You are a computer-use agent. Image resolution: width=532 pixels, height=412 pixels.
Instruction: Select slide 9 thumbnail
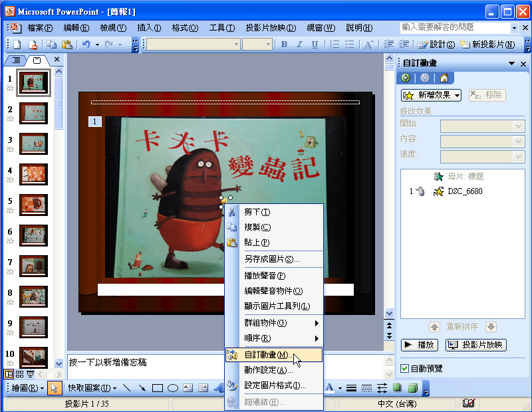(x=33, y=327)
